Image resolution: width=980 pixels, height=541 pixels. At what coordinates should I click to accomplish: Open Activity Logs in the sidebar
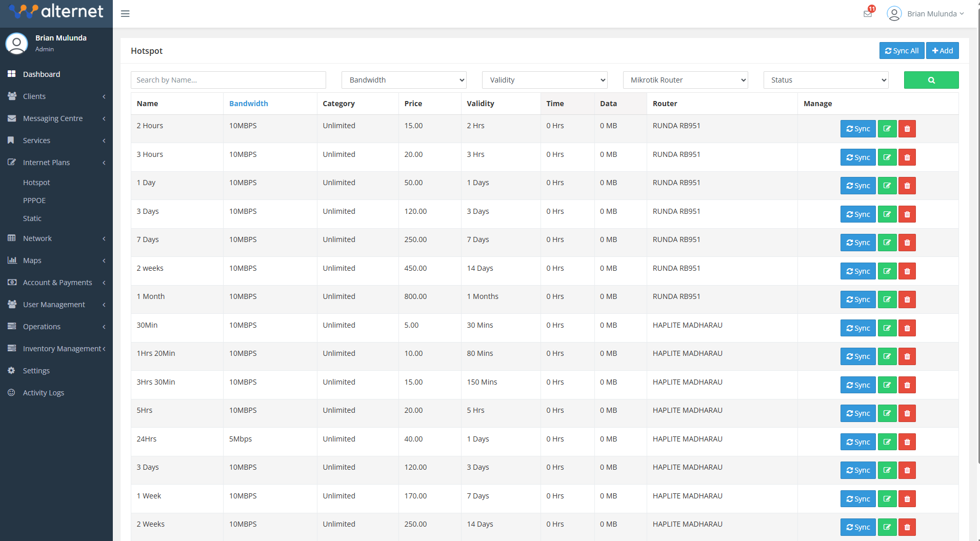click(x=43, y=393)
